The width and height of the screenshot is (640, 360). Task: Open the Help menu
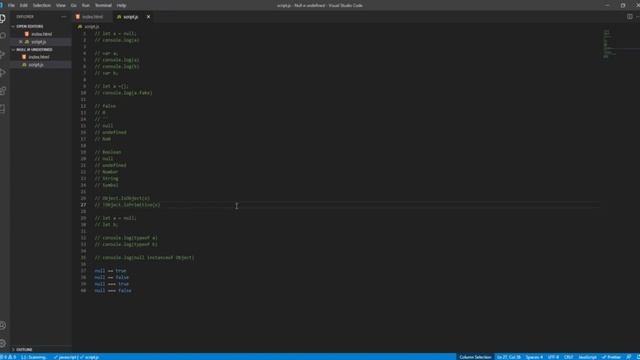tap(121, 5)
